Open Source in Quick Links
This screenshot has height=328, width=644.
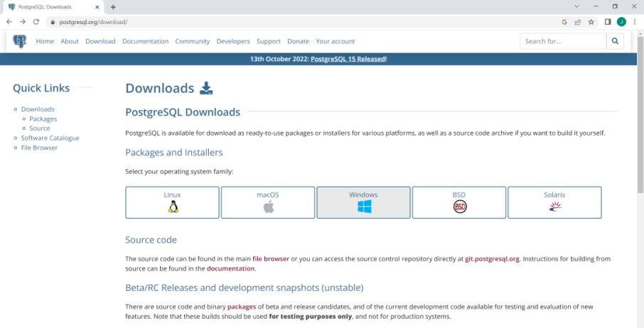[39, 129]
